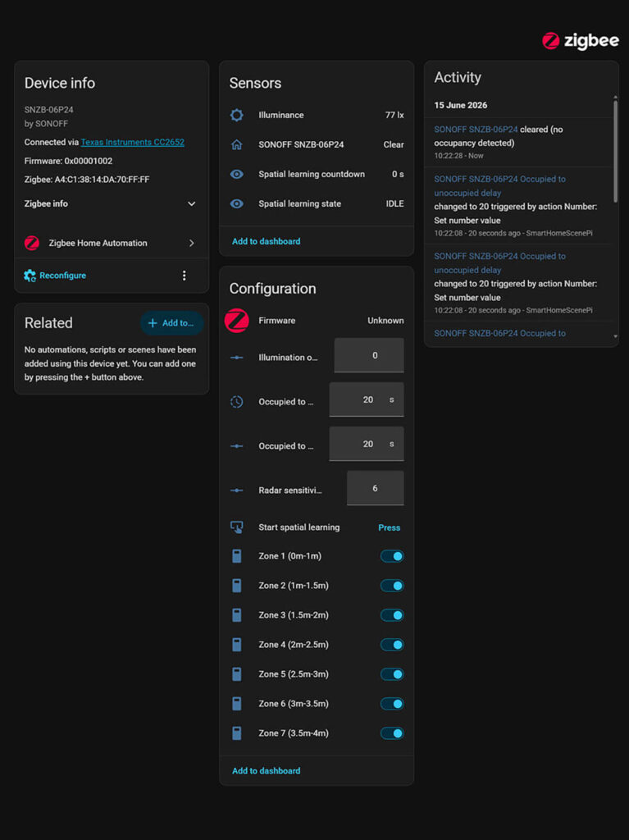The image size is (629, 840).
Task: Click the IDLE spatial learning state value
Action: (x=394, y=203)
